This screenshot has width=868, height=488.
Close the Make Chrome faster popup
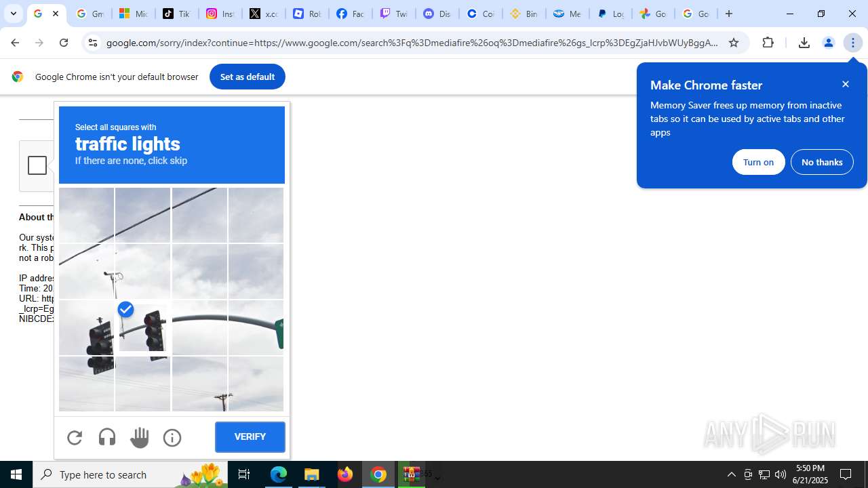(846, 84)
